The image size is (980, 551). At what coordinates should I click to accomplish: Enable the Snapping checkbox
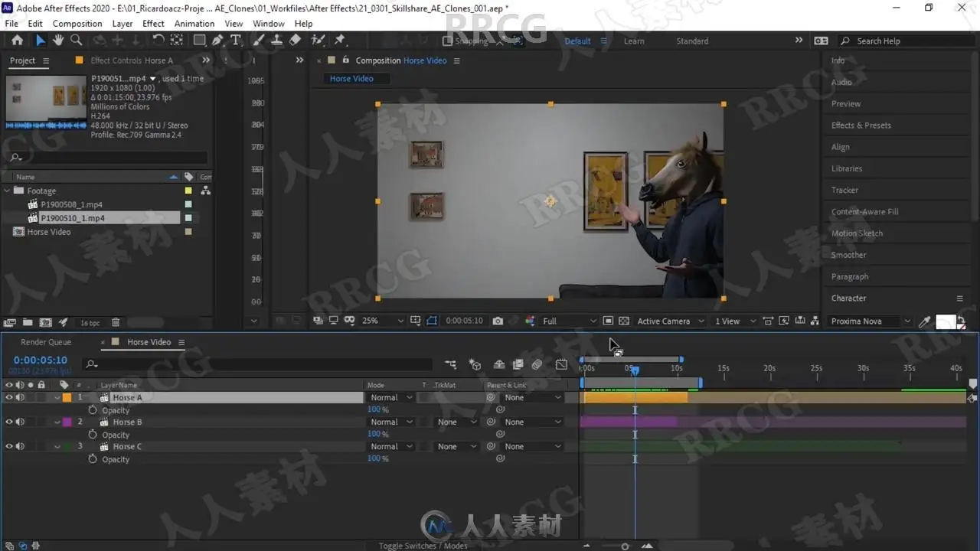pyautogui.click(x=448, y=41)
